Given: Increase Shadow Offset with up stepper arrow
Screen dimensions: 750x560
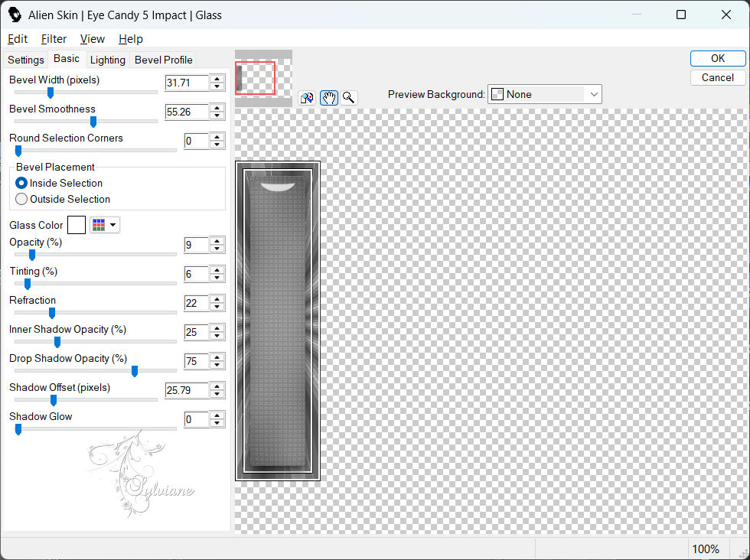Looking at the screenshot, I should click(x=217, y=386).
